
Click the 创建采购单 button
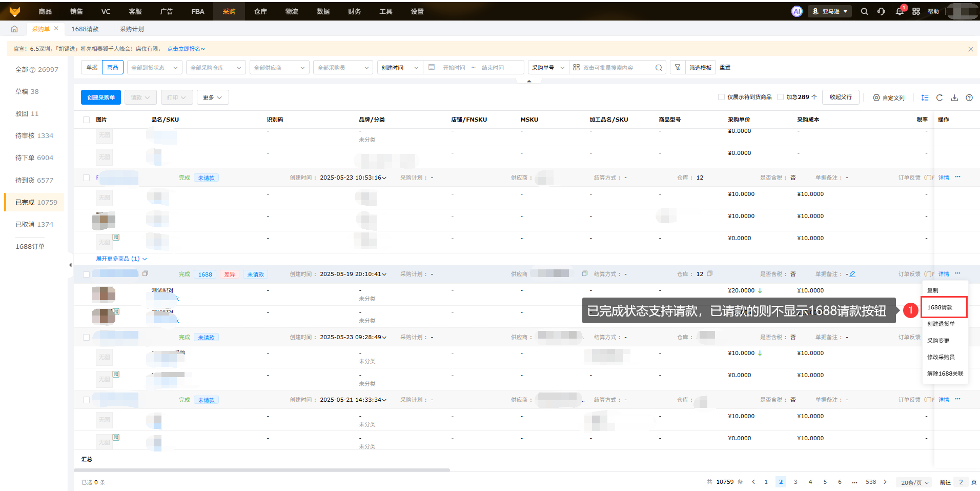(x=101, y=97)
